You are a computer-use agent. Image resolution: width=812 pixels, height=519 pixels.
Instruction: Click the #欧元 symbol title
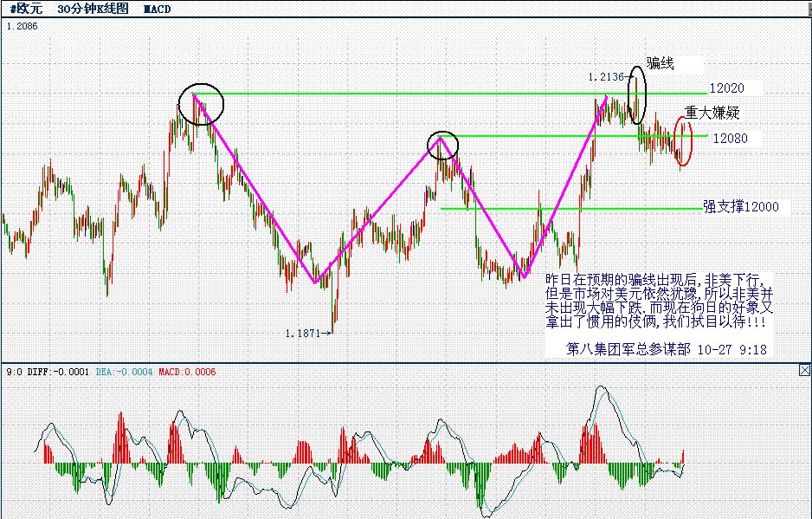click(27, 9)
